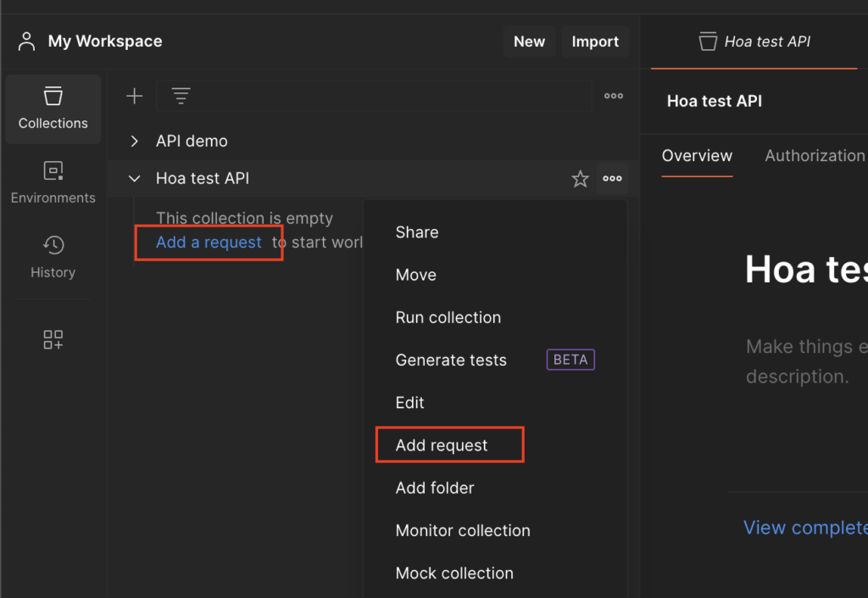Click the large Hoa test collection title
The height and width of the screenshot is (598, 868).
(x=807, y=271)
